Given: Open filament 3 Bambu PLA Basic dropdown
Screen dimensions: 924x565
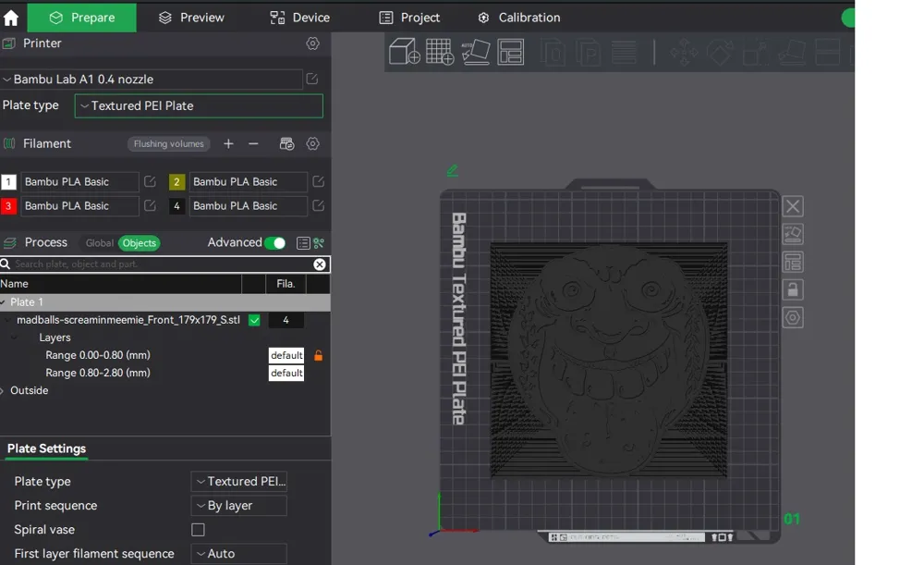Looking at the screenshot, I should (x=79, y=206).
